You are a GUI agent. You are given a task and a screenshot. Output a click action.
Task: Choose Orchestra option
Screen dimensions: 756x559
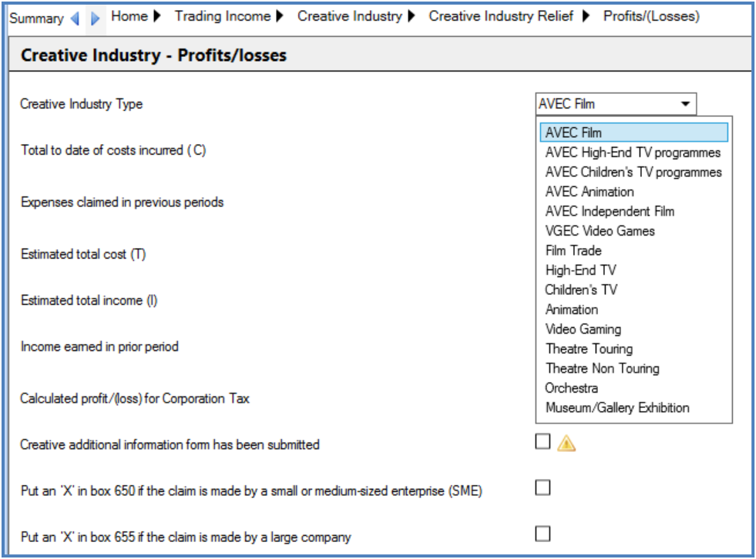click(571, 388)
